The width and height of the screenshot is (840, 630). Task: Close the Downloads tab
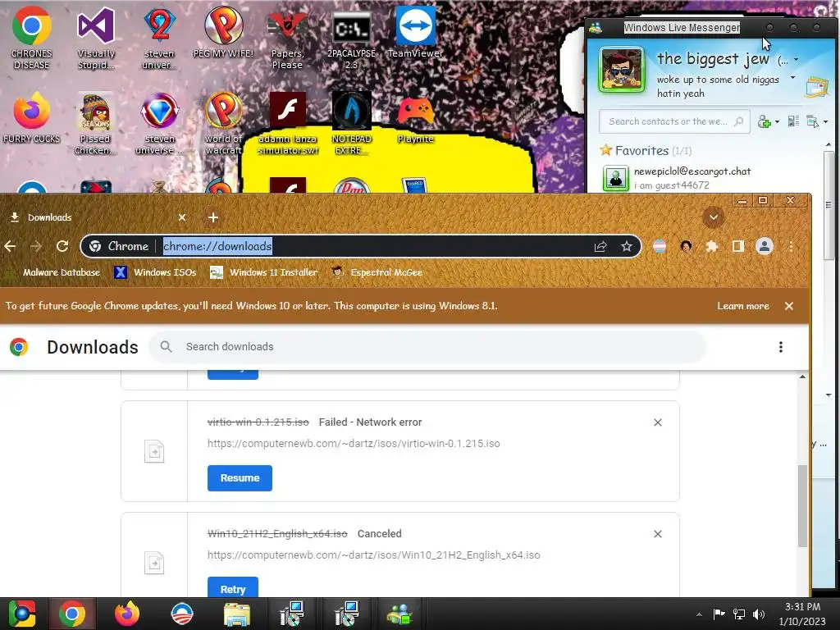182,217
